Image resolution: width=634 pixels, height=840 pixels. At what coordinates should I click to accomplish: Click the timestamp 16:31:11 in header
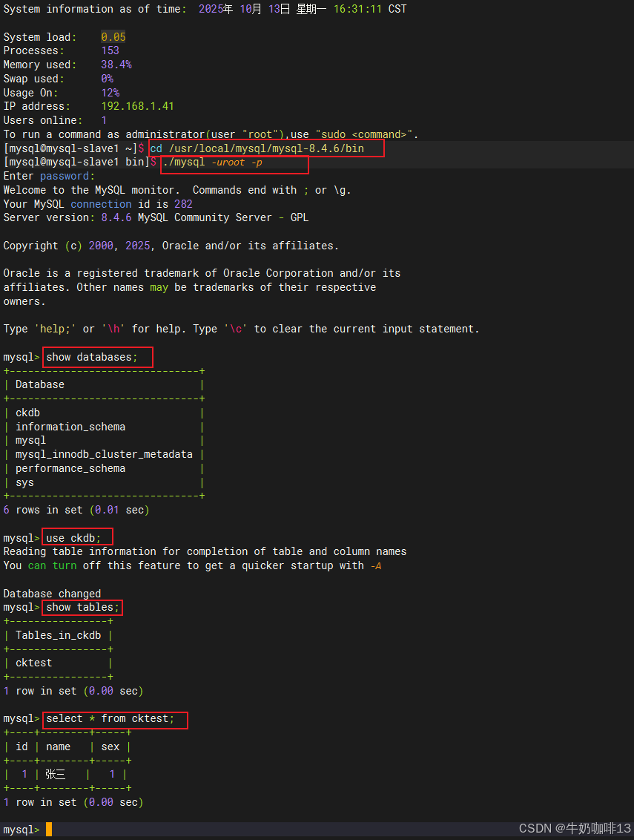357,9
